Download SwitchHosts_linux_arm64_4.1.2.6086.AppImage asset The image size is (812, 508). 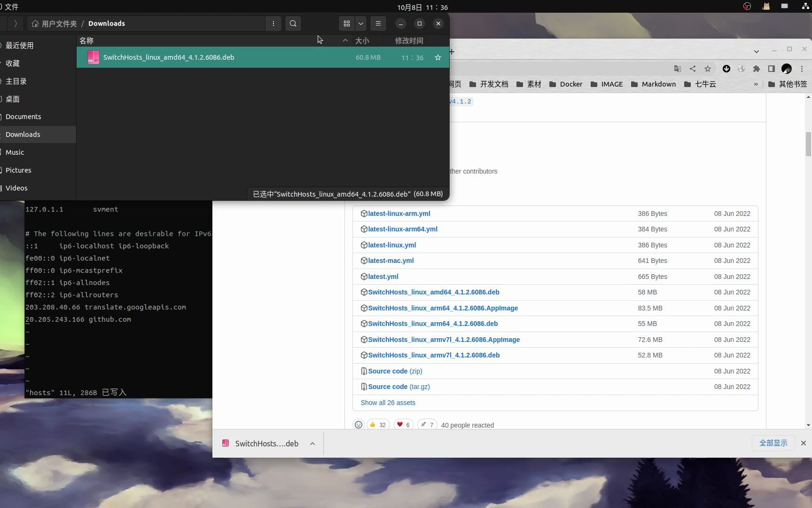443,308
